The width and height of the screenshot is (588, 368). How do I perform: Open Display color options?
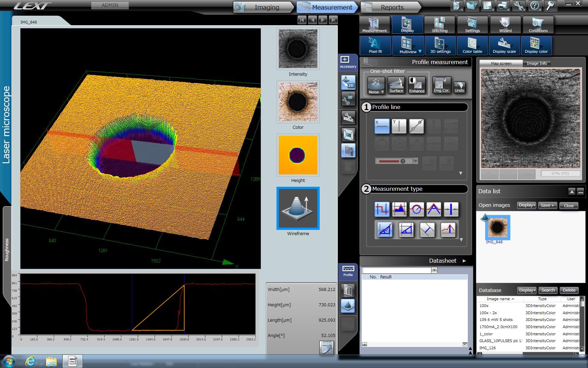[536, 46]
